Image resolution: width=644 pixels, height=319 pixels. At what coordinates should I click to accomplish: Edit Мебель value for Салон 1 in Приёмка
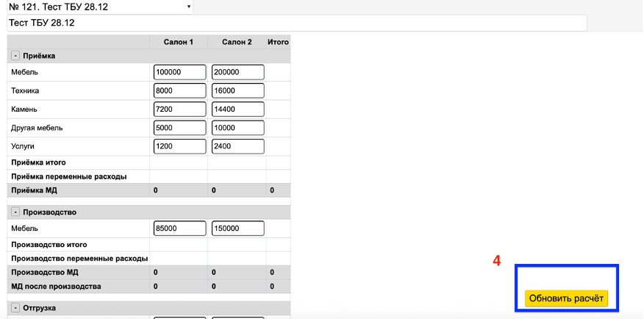(179, 72)
